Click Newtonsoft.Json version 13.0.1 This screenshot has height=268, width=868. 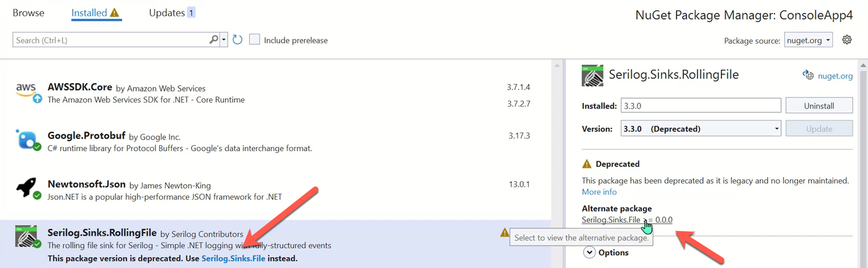pyautogui.click(x=518, y=184)
